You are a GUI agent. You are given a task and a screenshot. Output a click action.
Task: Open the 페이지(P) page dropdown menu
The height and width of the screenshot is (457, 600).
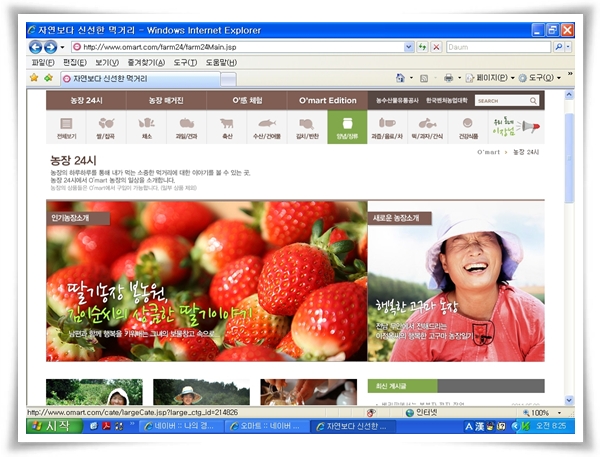point(492,77)
